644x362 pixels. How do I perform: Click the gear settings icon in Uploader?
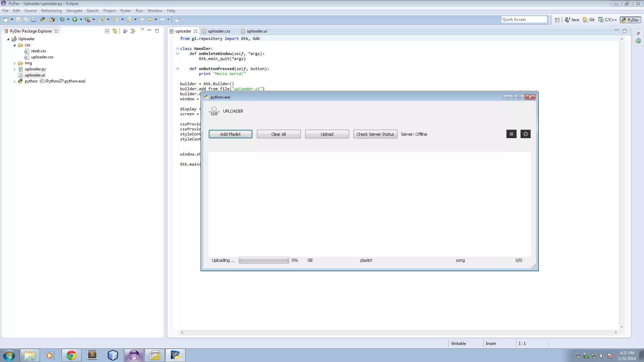pyautogui.click(x=525, y=134)
